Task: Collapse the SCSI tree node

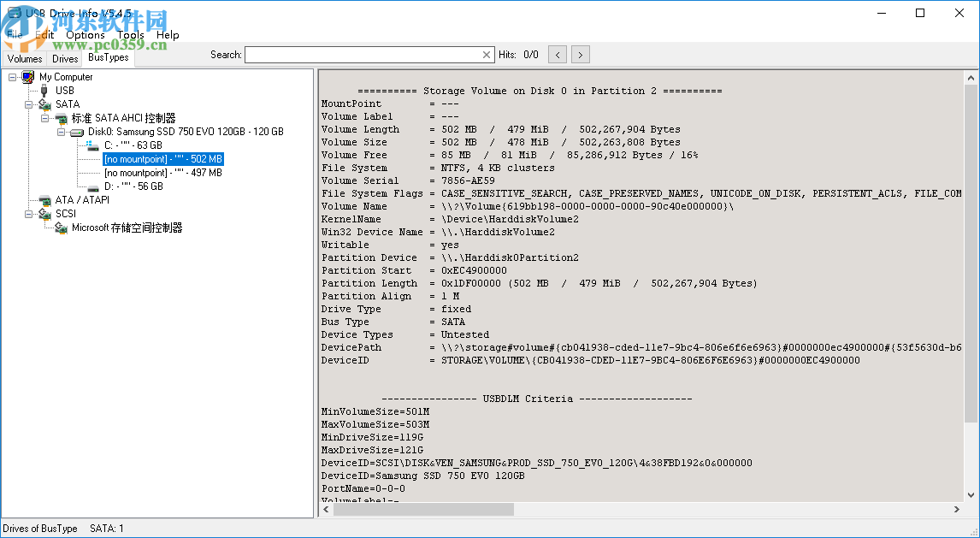Action: click(x=29, y=215)
